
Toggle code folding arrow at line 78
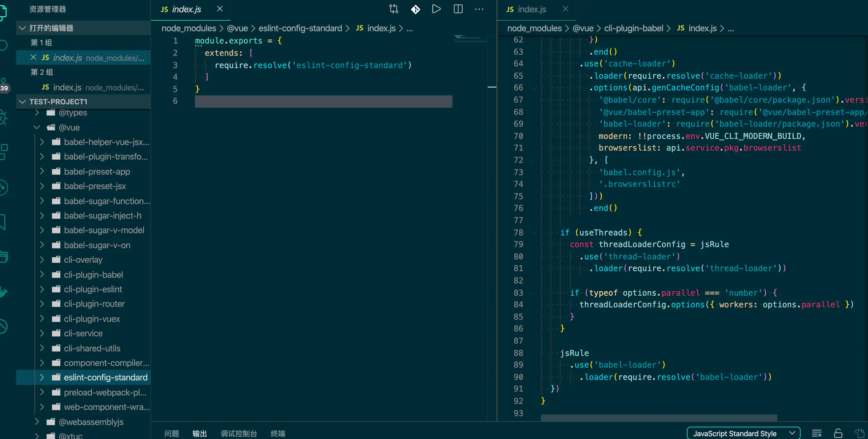click(x=533, y=232)
